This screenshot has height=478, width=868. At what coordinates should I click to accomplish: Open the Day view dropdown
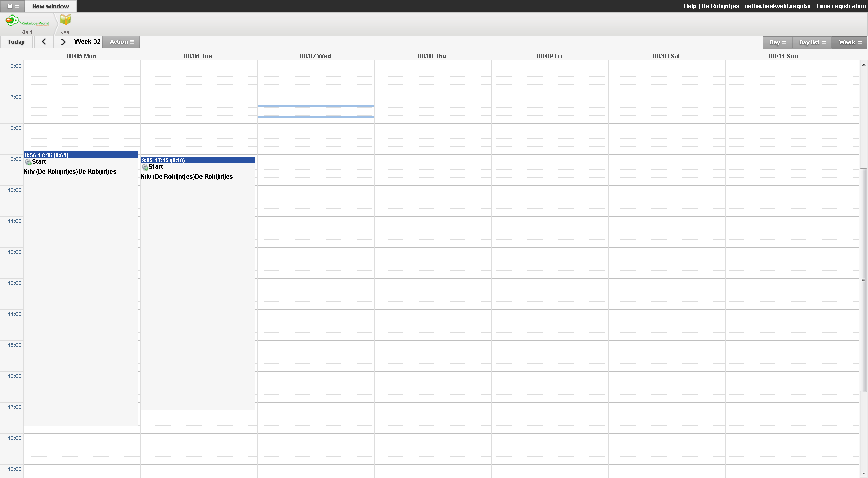(x=777, y=42)
